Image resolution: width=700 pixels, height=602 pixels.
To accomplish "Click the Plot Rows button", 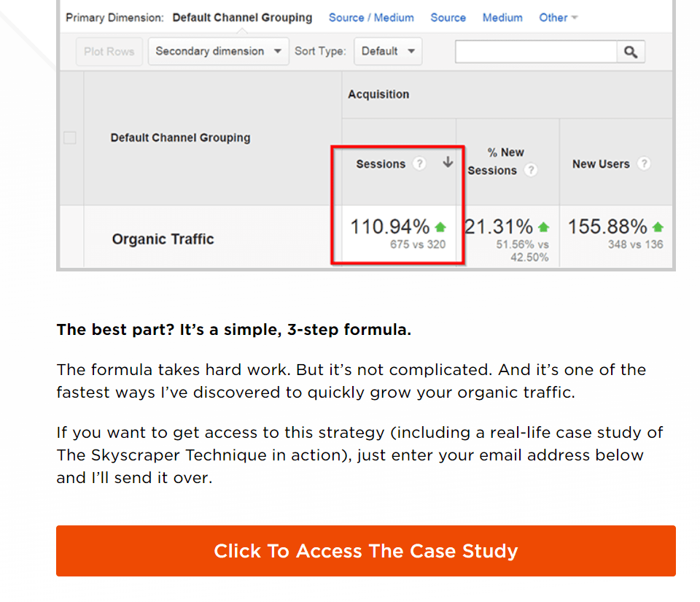I will [x=109, y=51].
